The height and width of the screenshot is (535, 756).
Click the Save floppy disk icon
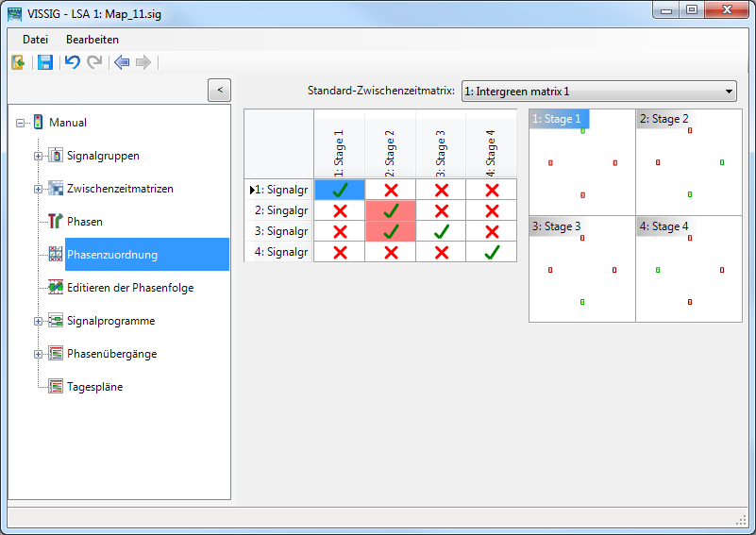pyautogui.click(x=44, y=62)
